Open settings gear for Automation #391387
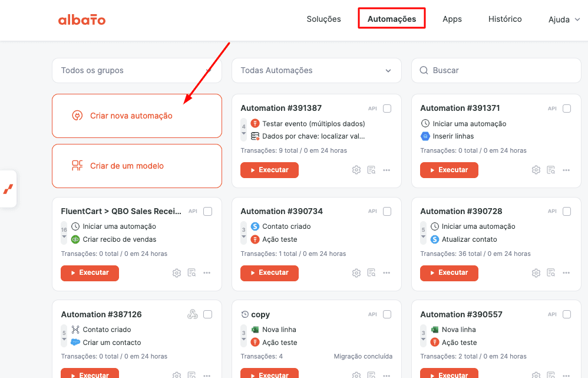 click(x=356, y=170)
